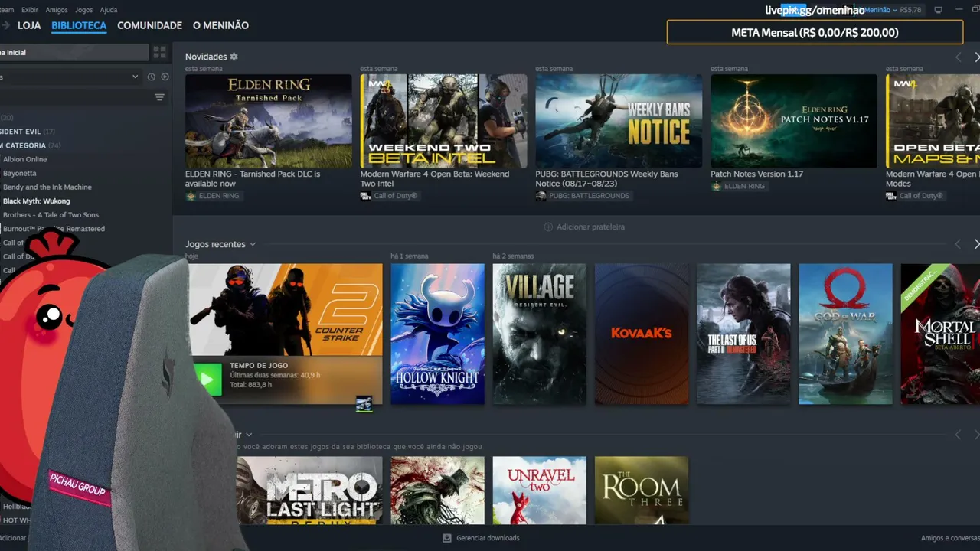The height and width of the screenshot is (551, 980).
Task: Open KovaaK's game cover
Action: coord(642,334)
